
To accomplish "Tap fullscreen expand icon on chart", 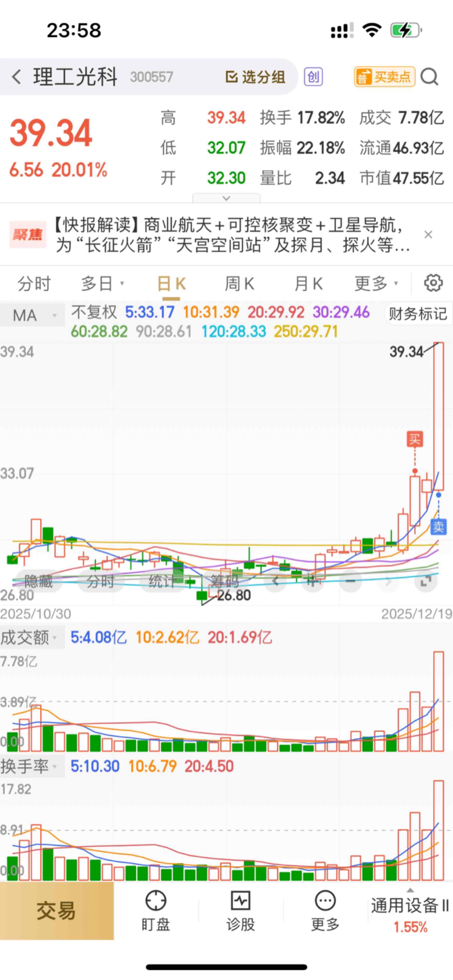I will click(426, 581).
